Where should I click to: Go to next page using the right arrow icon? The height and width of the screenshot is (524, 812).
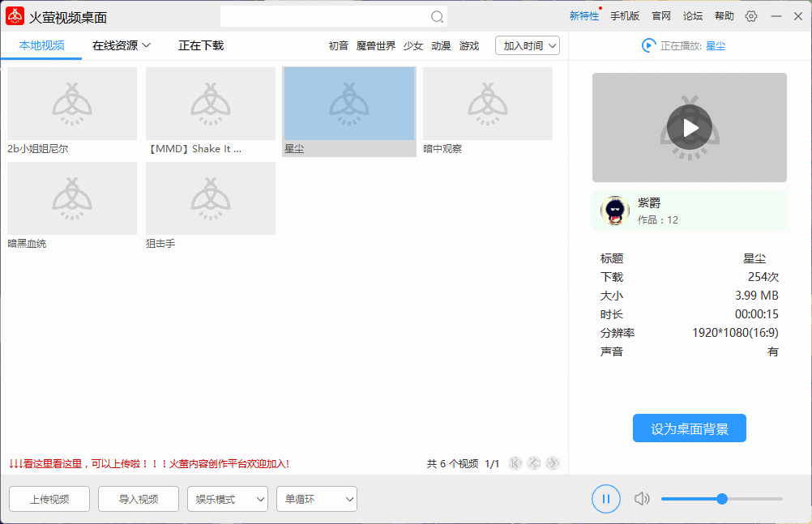click(553, 462)
